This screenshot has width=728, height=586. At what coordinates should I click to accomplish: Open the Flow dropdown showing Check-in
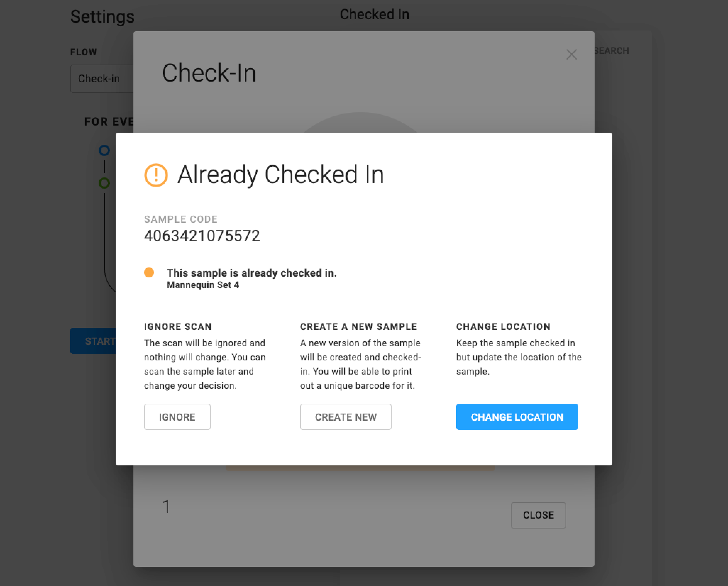click(102, 79)
